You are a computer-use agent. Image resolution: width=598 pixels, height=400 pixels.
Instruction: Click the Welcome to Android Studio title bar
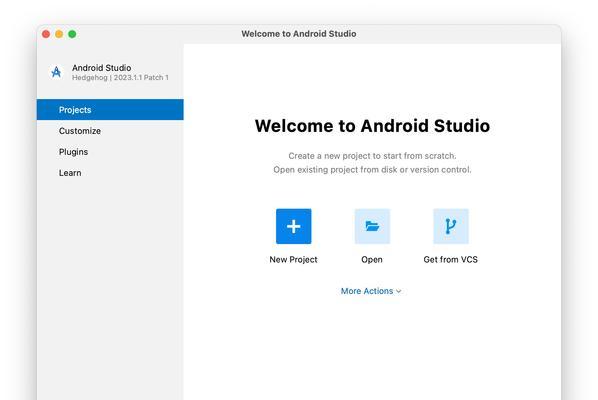[x=299, y=34]
